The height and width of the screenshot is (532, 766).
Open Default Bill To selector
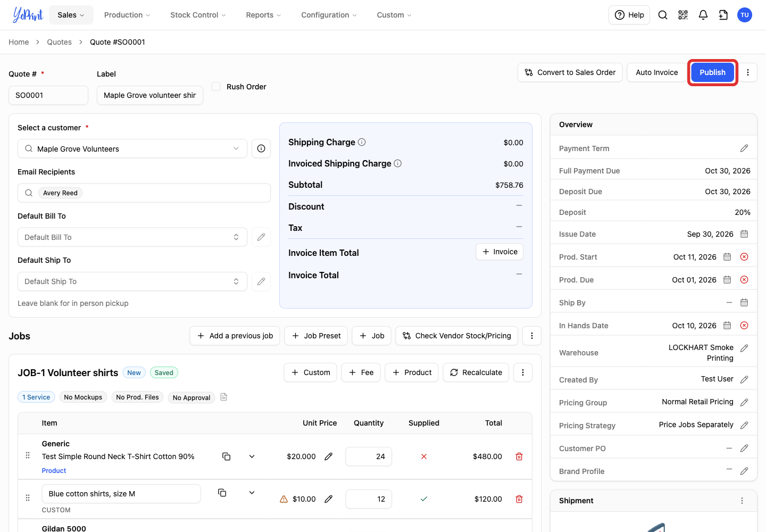pyautogui.click(x=132, y=237)
